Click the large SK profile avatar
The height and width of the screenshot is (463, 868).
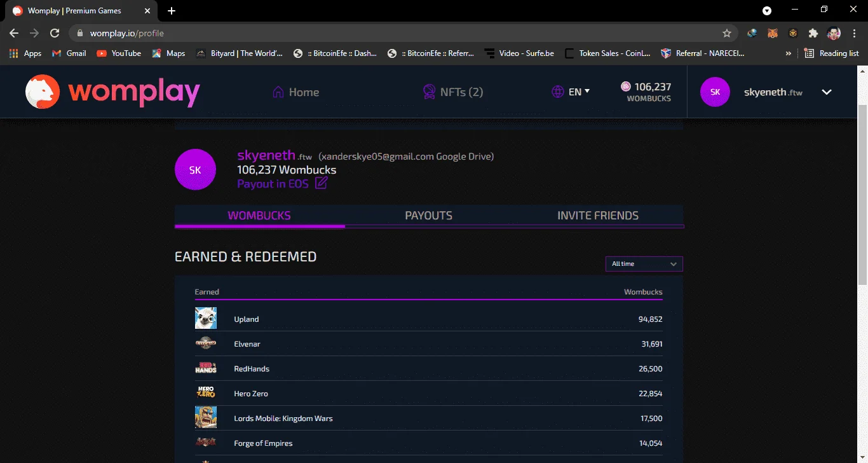click(195, 170)
